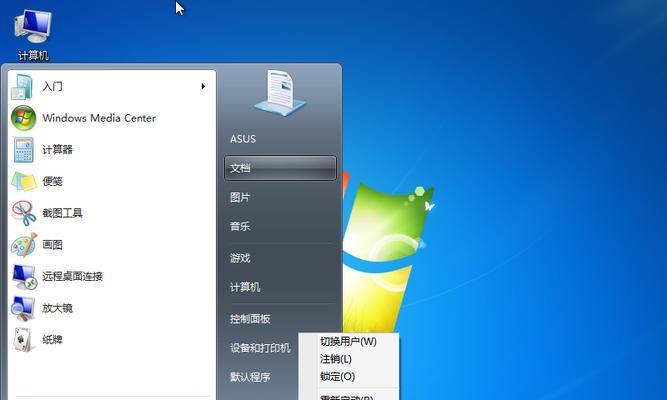
Task: Open 默认程序 default programs
Action: pos(250,377)
